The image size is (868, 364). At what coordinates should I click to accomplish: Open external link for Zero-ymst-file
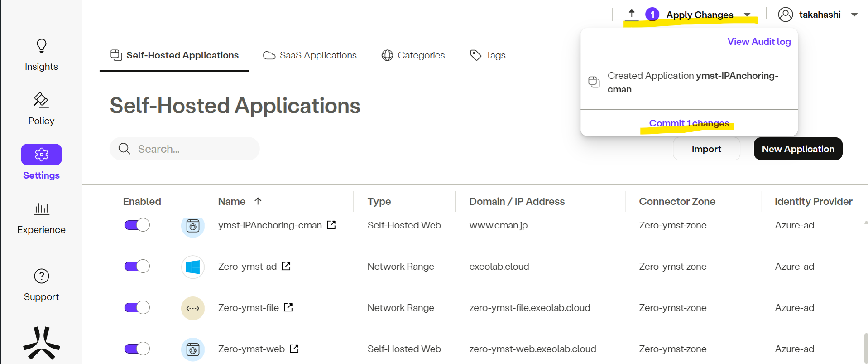click(x=288, y=307)
